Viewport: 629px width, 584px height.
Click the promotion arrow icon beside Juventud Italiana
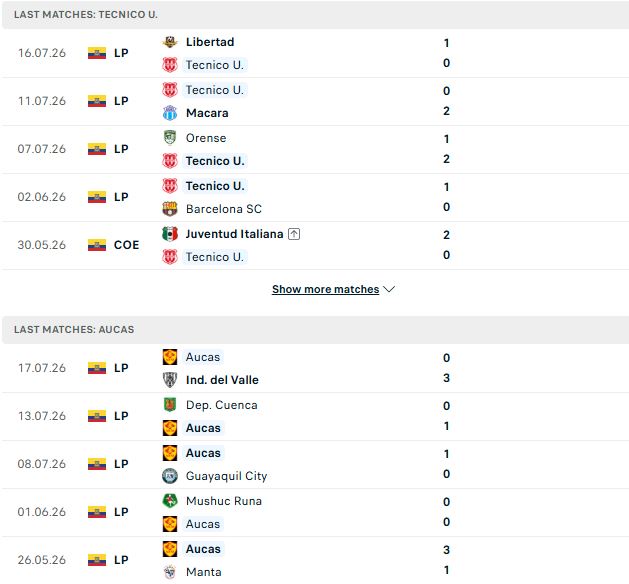click(294, 234)
